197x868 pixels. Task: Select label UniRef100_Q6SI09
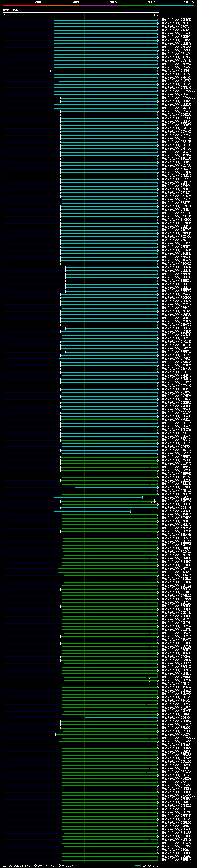coord(177,508)
